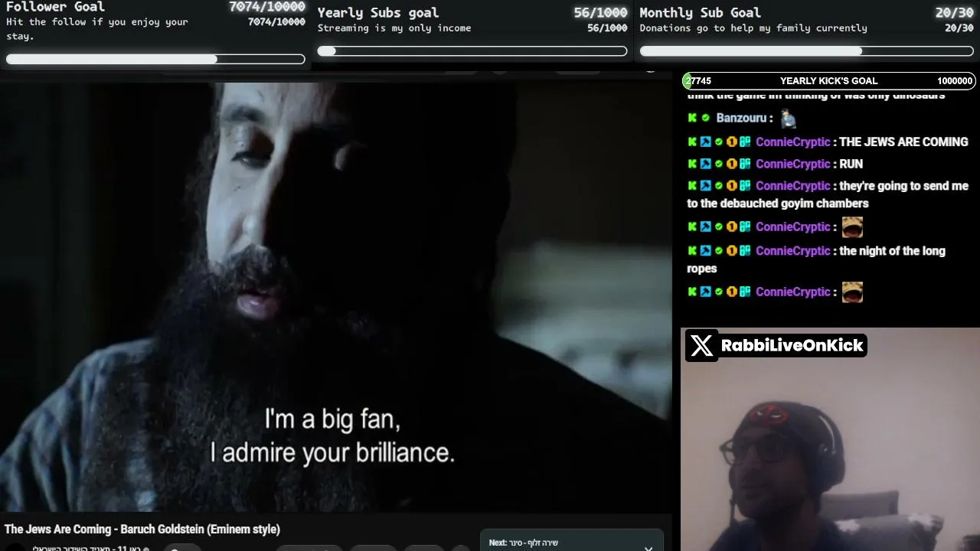Click the gold coin badge on the RUN message
The height and width of the screenshot is (551, 980).
732,164
